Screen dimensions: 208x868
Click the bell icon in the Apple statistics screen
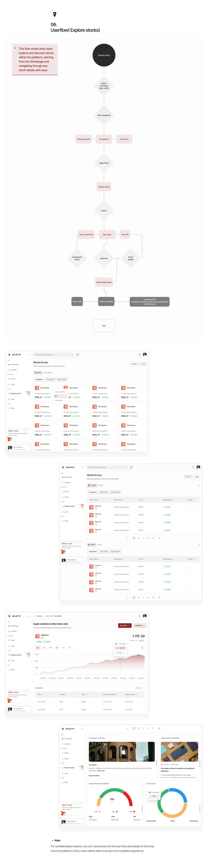[140, 616]
